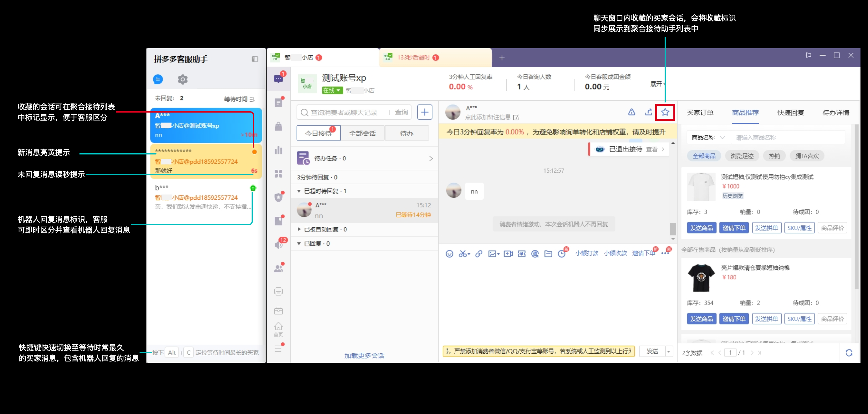The width and height of the screenshot is (868, 414).
Task: Open the refund 退 icon
Action: click(x=535, y=254)
